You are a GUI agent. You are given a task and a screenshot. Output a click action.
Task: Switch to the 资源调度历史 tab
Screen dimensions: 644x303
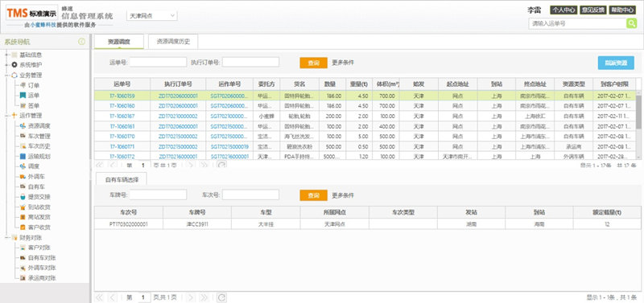click(x=173, y=42)
